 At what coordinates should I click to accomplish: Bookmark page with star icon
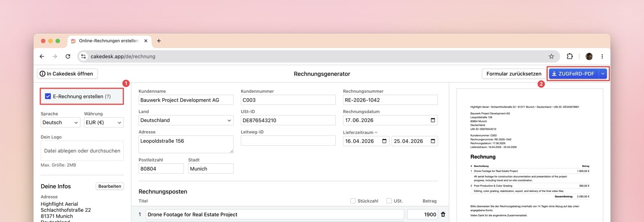click(551, 56)
